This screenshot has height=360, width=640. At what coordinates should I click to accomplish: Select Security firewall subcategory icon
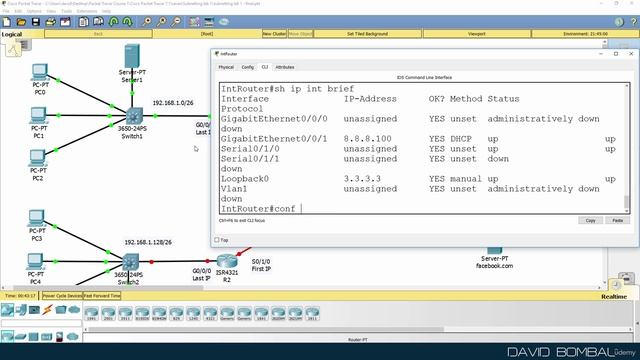pyautogui.click(x=60, y=337)
